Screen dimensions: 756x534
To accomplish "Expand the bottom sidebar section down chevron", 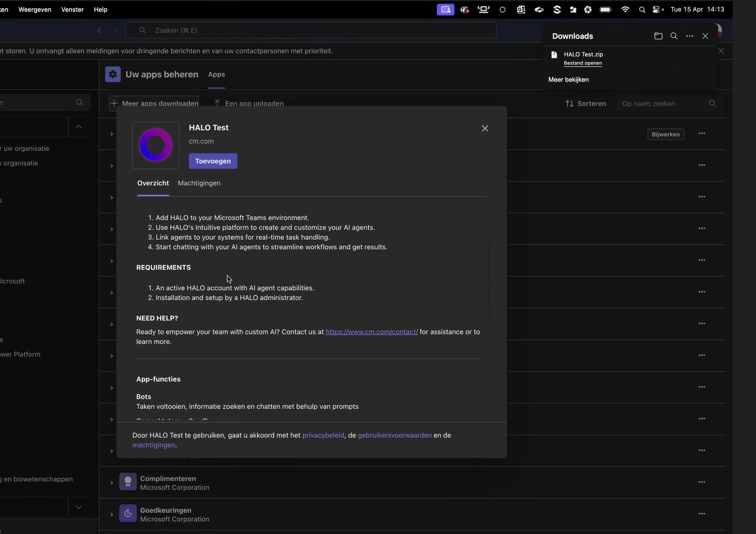I will [79, 507].
